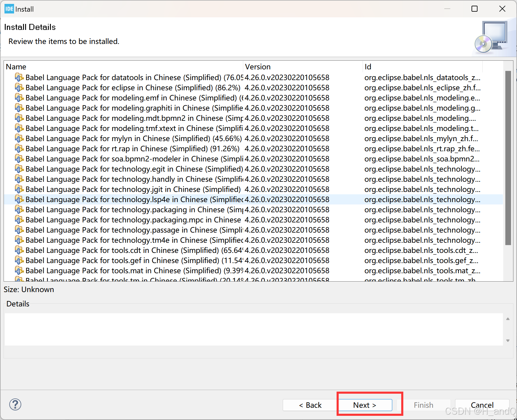The image size is (517, 420).
Task: Close the Install dialog window
Action: 502,9
